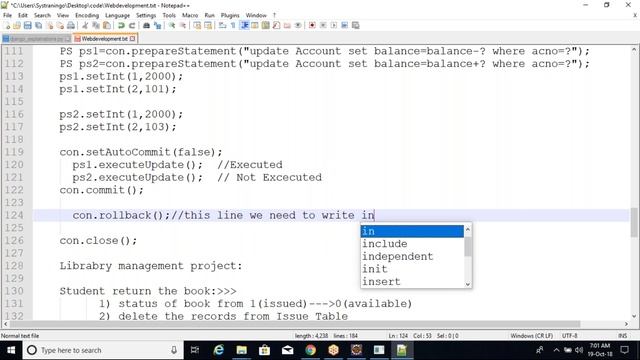
Task: Click the Close document toolbar icon
Action: (x=49, y=25)
